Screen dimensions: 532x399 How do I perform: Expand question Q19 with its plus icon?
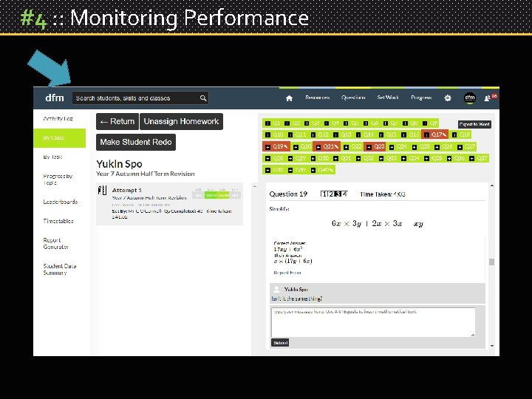tap(267, 147)
